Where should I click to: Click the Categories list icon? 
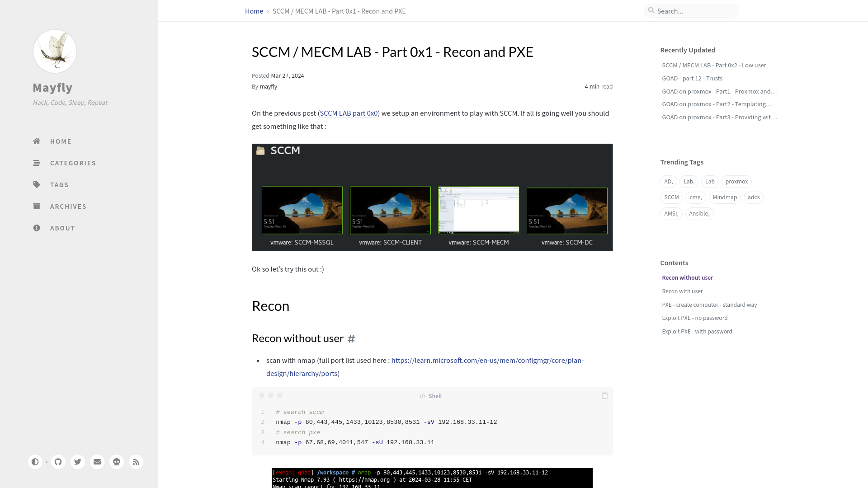tap(37, 163)
